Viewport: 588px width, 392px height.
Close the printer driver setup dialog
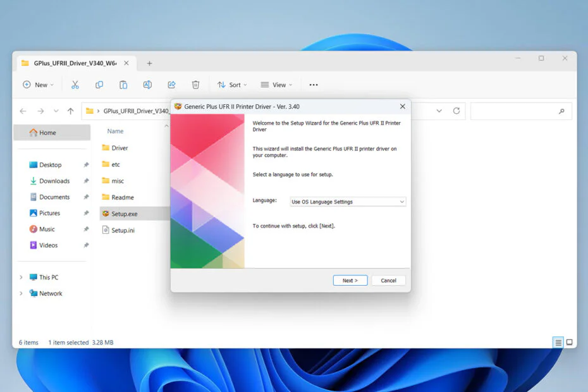click(x=402, y=106)
